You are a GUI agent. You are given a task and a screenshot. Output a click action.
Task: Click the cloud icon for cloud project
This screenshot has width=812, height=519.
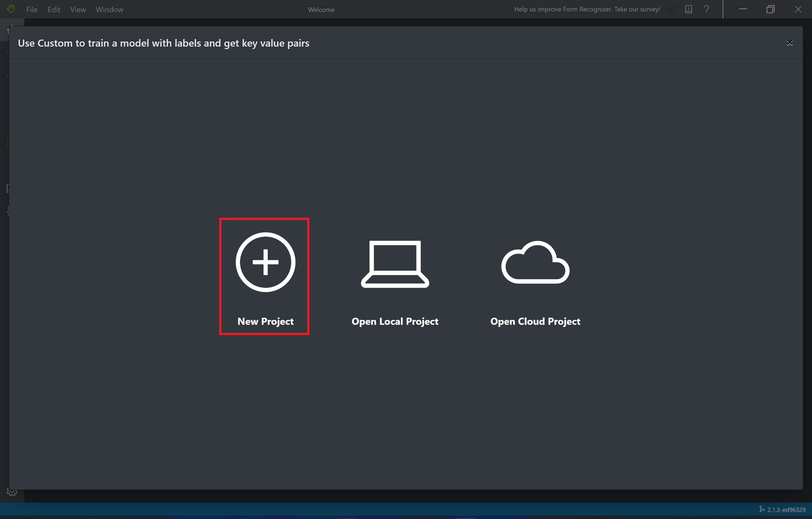(x=535, y=262)
